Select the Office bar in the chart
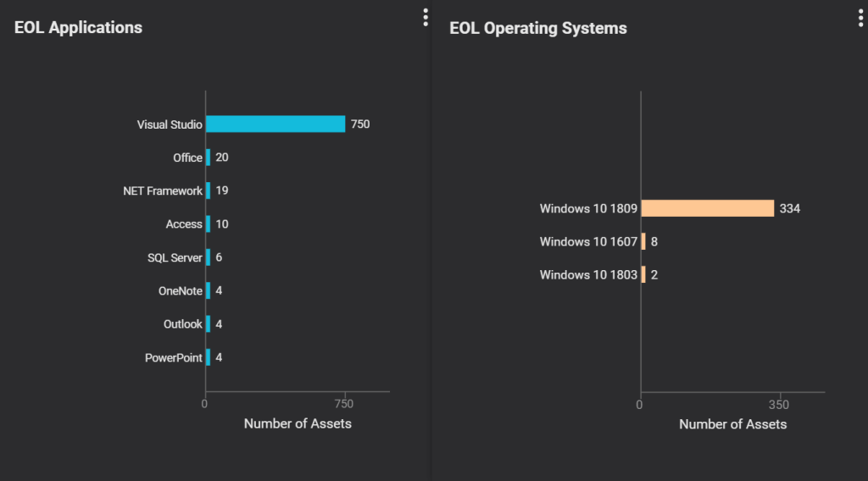This screenshot has width=868, height=481. (x=208, y=158)
